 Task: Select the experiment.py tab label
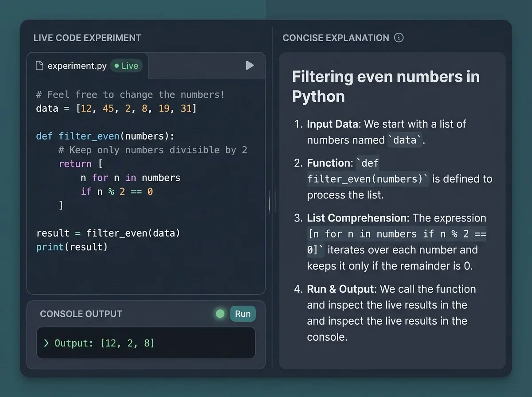(x=77, y=66)
